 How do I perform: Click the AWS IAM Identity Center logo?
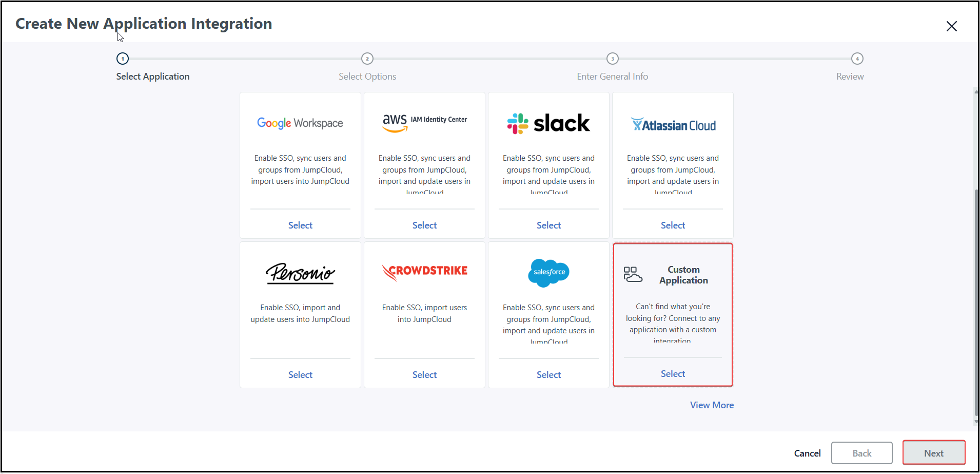click(424, 122)
